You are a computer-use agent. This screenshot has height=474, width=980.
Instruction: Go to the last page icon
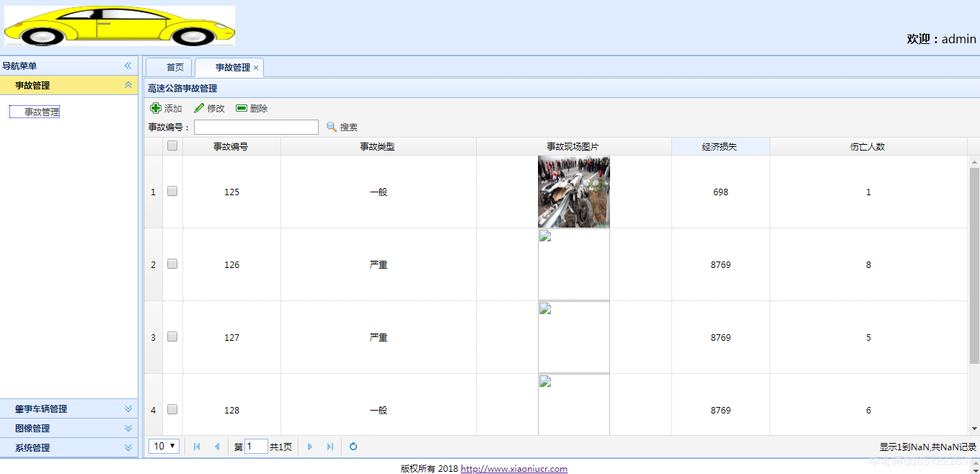click(x=330, y=447)
